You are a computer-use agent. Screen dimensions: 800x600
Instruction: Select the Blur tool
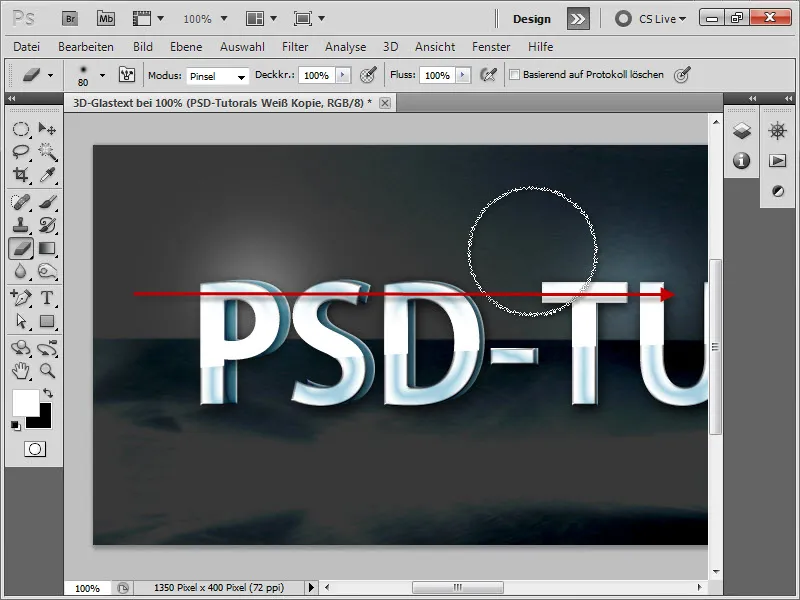pyautogui.click(x=21, y=271)
